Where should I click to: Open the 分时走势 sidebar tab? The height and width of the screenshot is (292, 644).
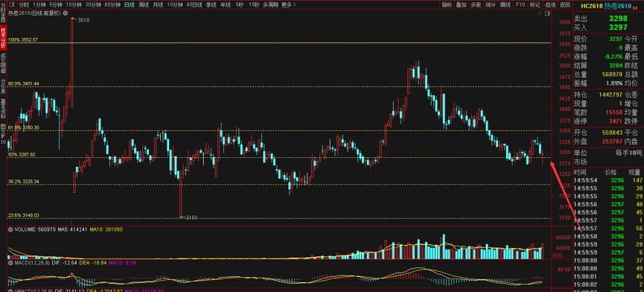[x=3, y=13]
